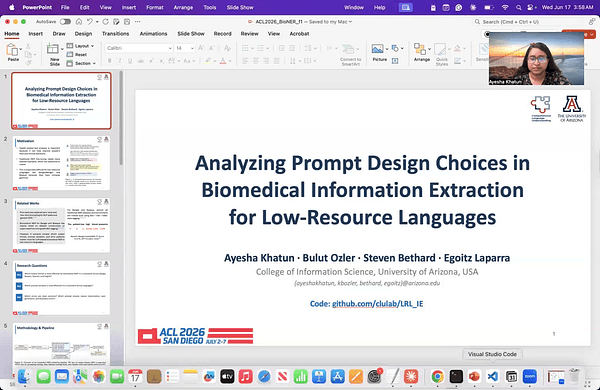Open the font color dropdown arrow
The image size is (600, 390).
coord(230,61)
